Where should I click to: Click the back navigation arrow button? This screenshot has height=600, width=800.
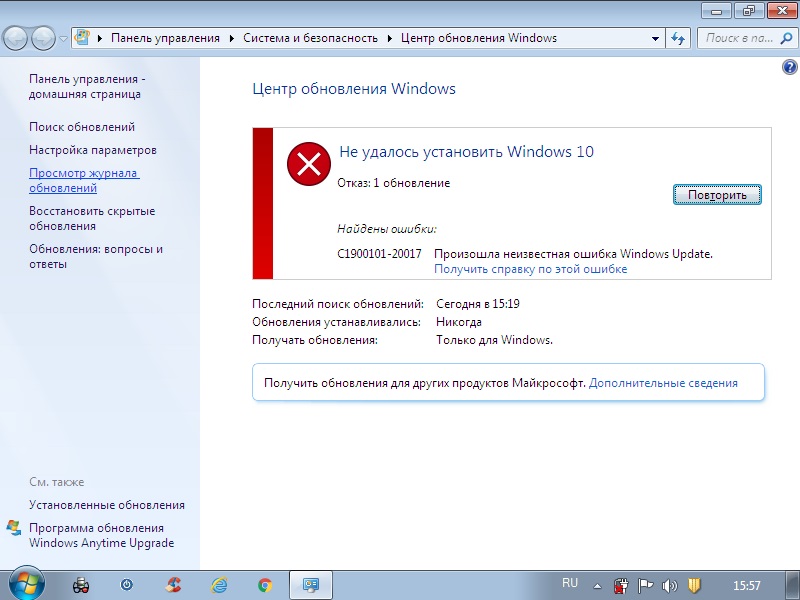click(x=16, y=38)
